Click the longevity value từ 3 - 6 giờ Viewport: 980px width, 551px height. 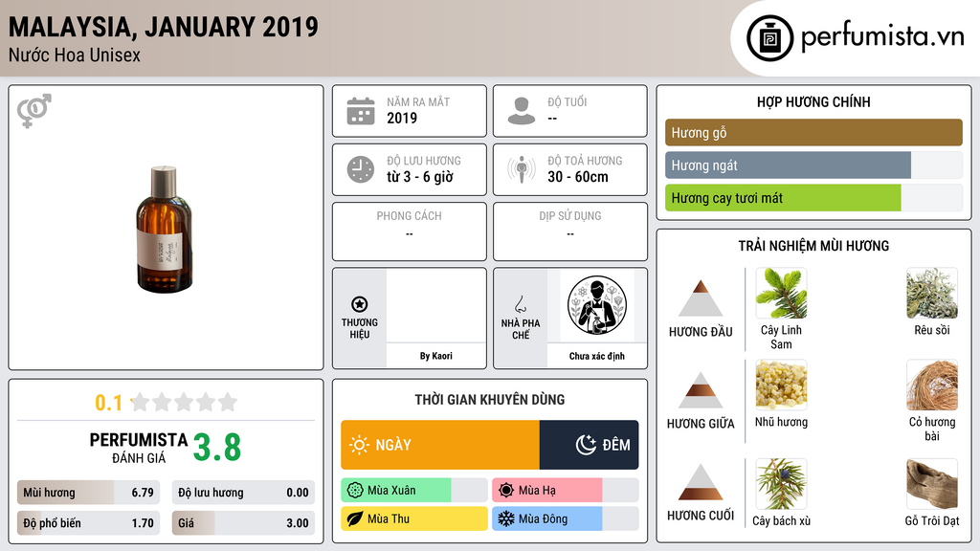coord(419,177)
